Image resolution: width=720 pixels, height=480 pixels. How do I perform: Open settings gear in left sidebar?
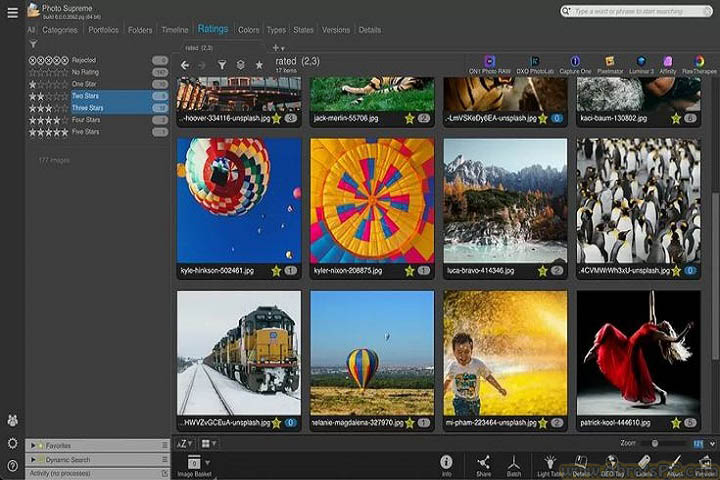tap(13, 443)
